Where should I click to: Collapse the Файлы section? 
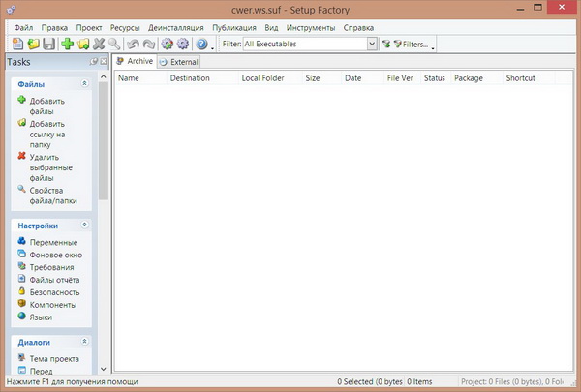[85, 84]
